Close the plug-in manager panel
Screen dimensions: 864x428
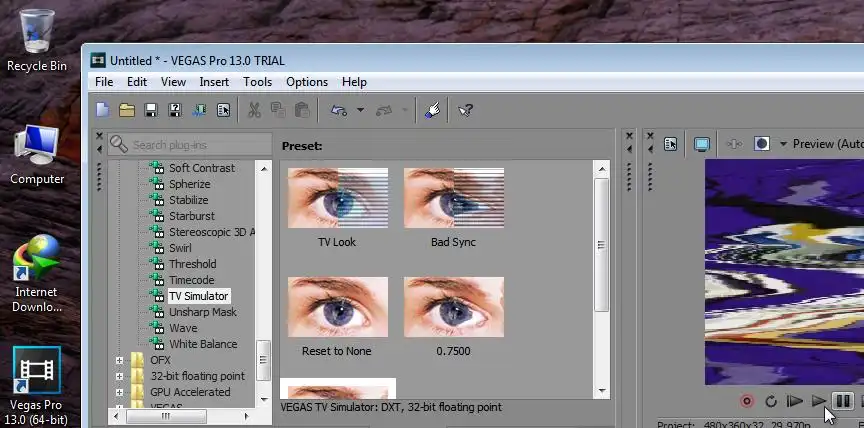[x=99, y=135]
